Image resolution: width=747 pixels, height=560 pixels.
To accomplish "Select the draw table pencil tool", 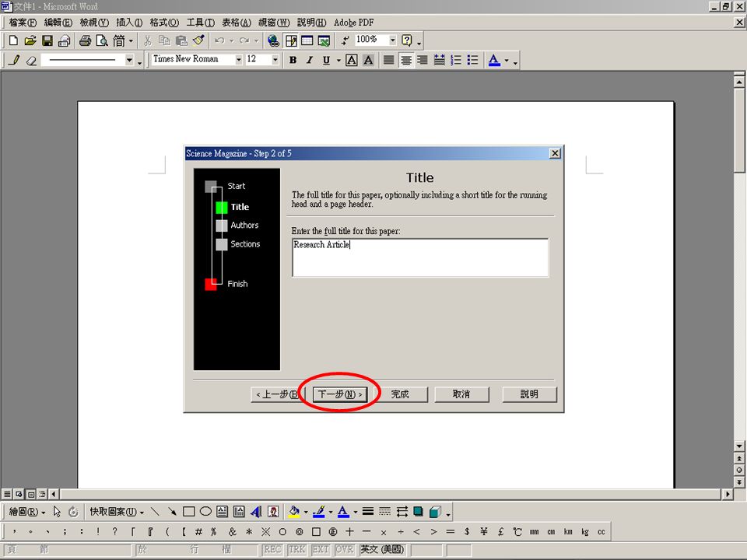I will click(x=14, y=60).
